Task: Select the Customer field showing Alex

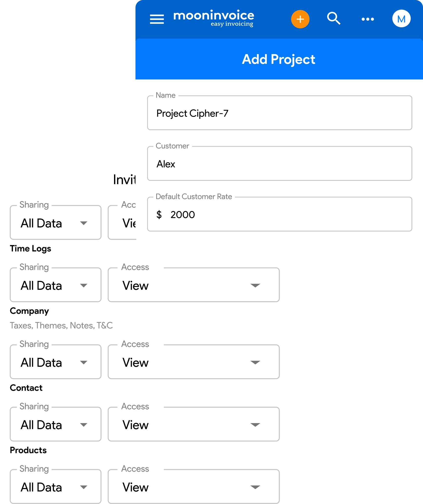Action: point(279,164)
